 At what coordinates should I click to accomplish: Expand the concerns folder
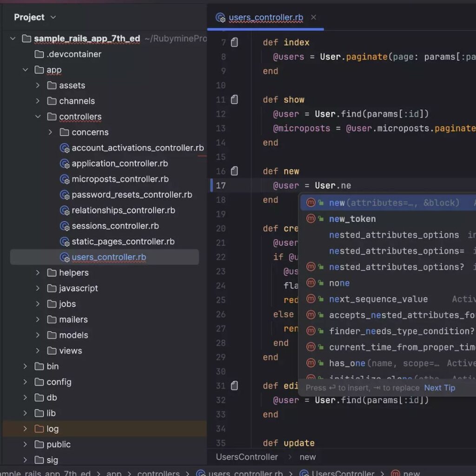tap(51, 132)
